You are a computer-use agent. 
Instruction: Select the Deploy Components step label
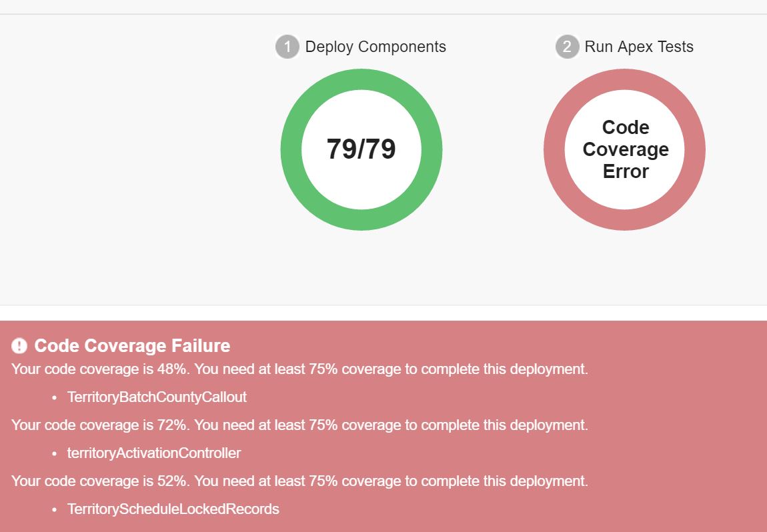(375, 47)
